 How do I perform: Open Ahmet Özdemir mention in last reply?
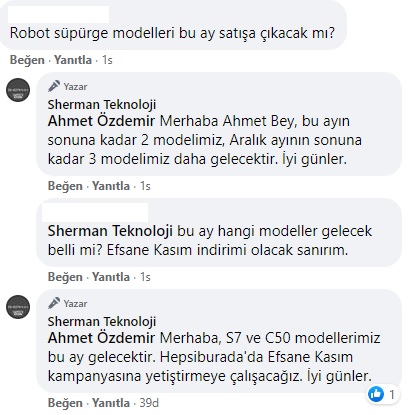coord(101,338)
